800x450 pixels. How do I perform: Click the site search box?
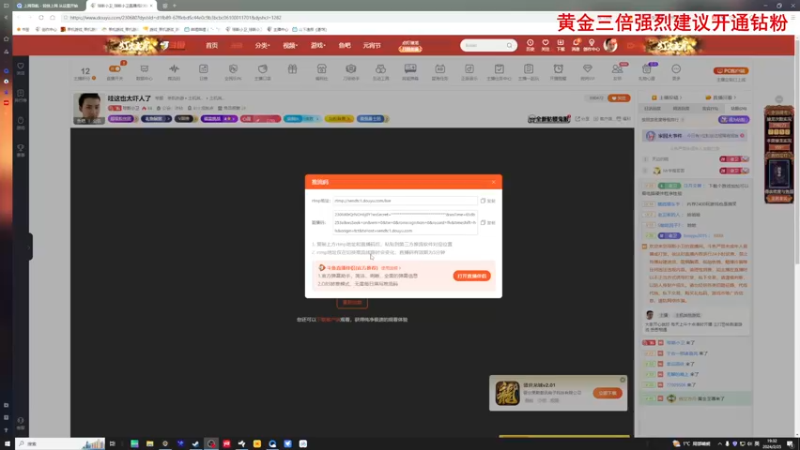coord(488,45)
